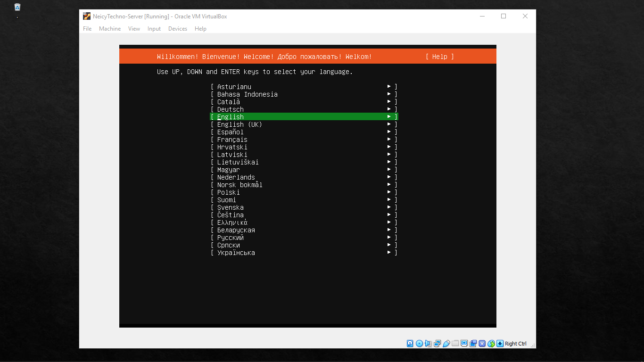Screen dimensions: 644x362
Task: Select Deutsch language
Action: pyautogui.click(x=304, y=109)
